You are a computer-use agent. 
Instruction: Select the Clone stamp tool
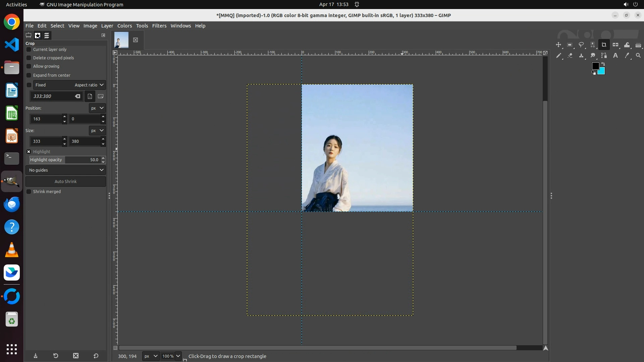(581, 56)
